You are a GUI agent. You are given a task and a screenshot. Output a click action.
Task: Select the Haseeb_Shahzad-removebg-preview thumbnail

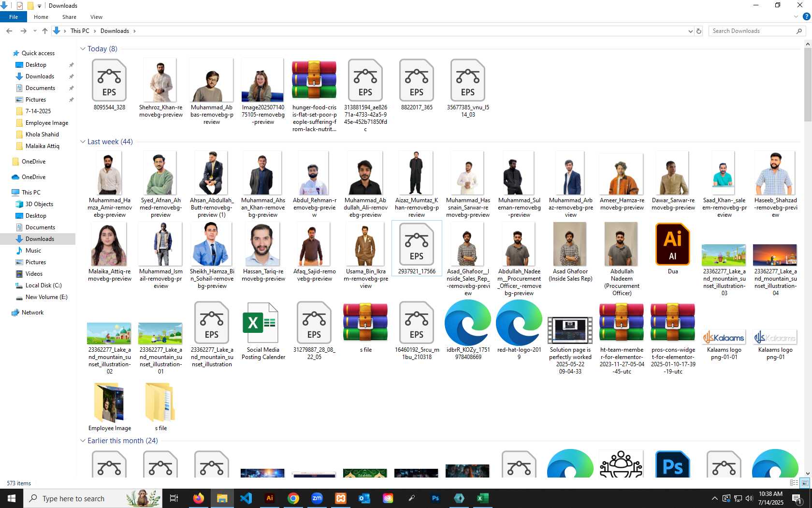pos(775,185)
